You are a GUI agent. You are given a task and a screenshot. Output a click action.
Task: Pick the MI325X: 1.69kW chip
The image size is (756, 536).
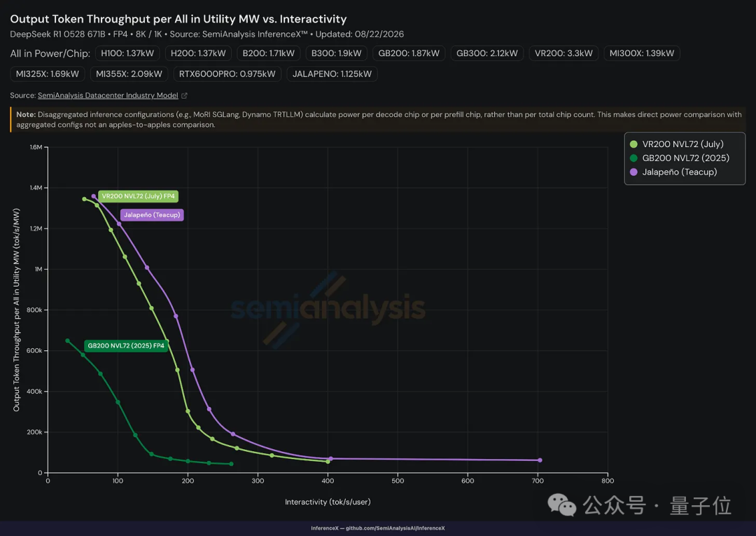point(48,74)
